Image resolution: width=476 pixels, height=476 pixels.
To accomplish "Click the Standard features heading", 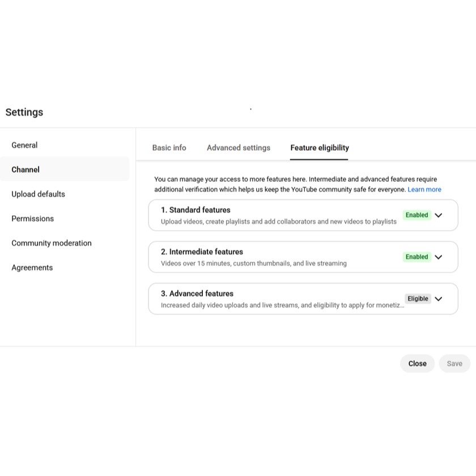I will point(195,210).
